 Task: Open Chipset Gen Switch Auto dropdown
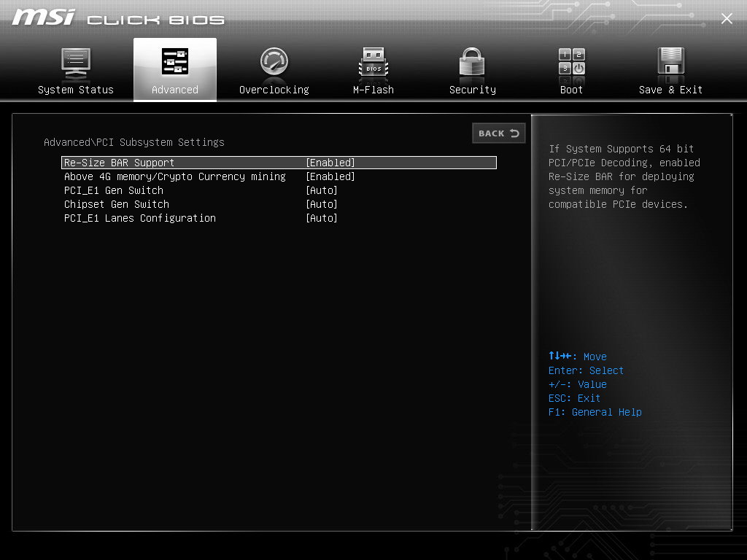click(x=322, y=204)
